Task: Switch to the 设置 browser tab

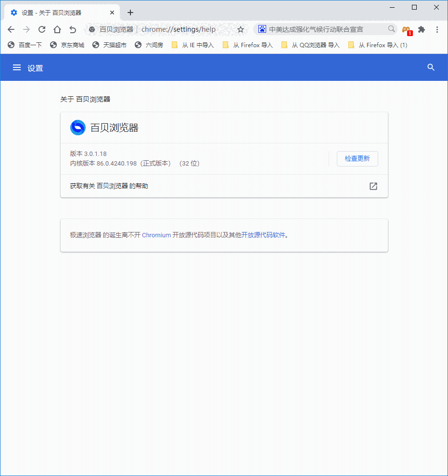Action: (x=58, y=12)
